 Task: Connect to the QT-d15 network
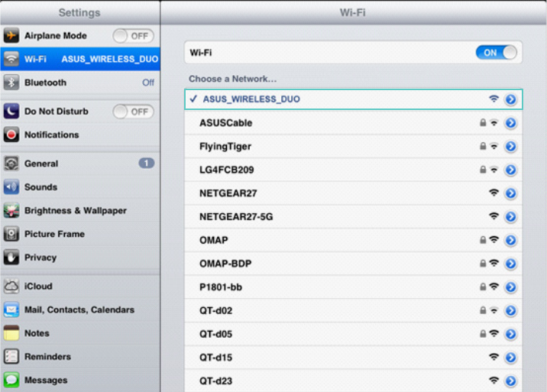click(354, 358)
